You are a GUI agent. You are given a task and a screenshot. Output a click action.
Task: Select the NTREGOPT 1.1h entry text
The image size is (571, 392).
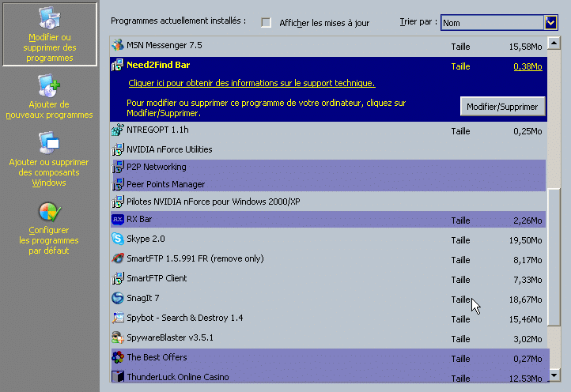(157, 130)
